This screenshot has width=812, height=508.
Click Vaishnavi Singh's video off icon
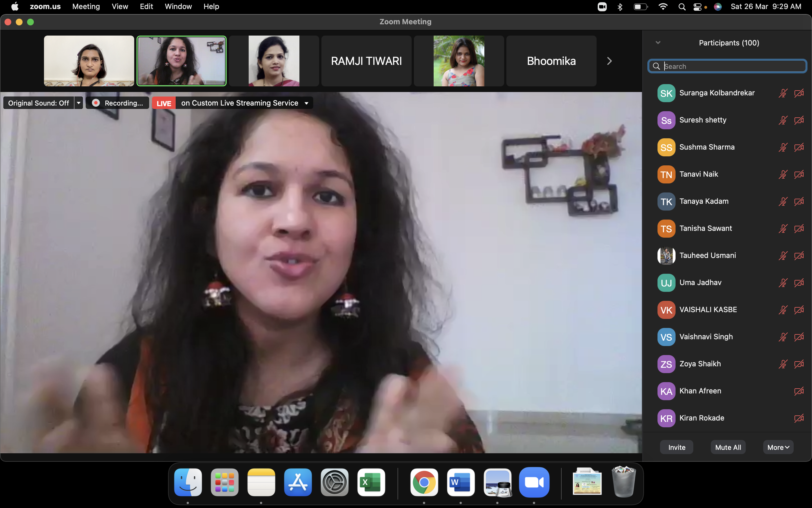pos(799,337)
